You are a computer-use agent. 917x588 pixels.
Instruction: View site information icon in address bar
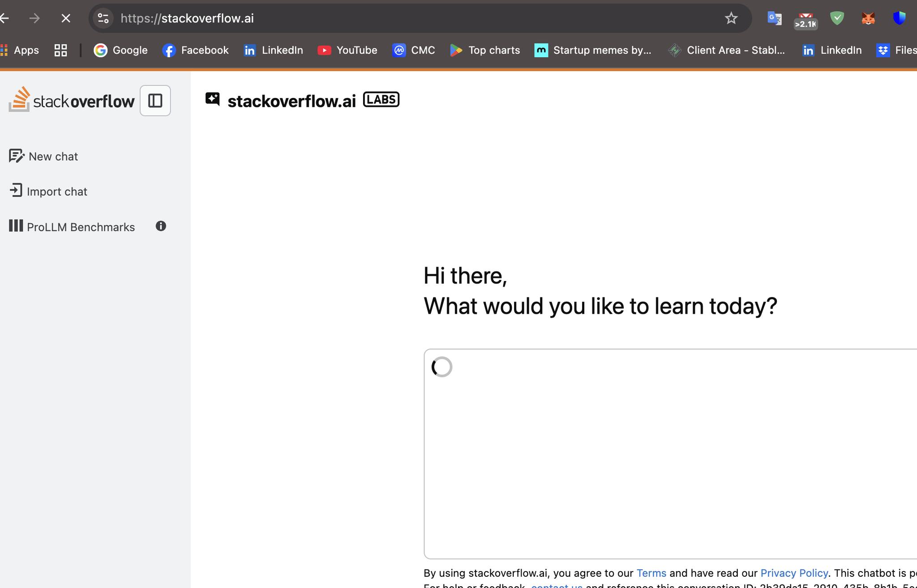point(103,18)
